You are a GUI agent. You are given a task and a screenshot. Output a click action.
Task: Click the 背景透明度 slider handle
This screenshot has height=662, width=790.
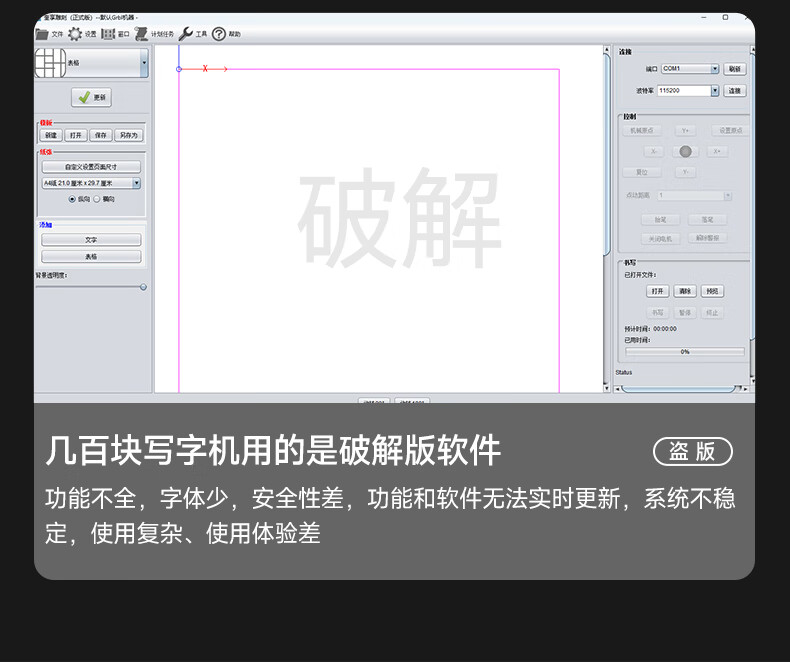(x=143, y=287)
